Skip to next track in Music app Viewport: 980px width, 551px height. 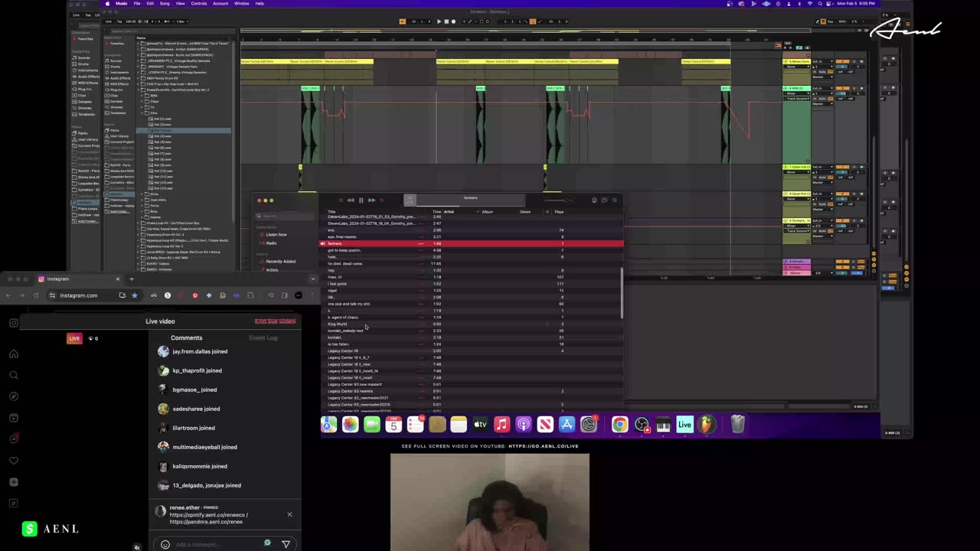click(x=371, y=201)
